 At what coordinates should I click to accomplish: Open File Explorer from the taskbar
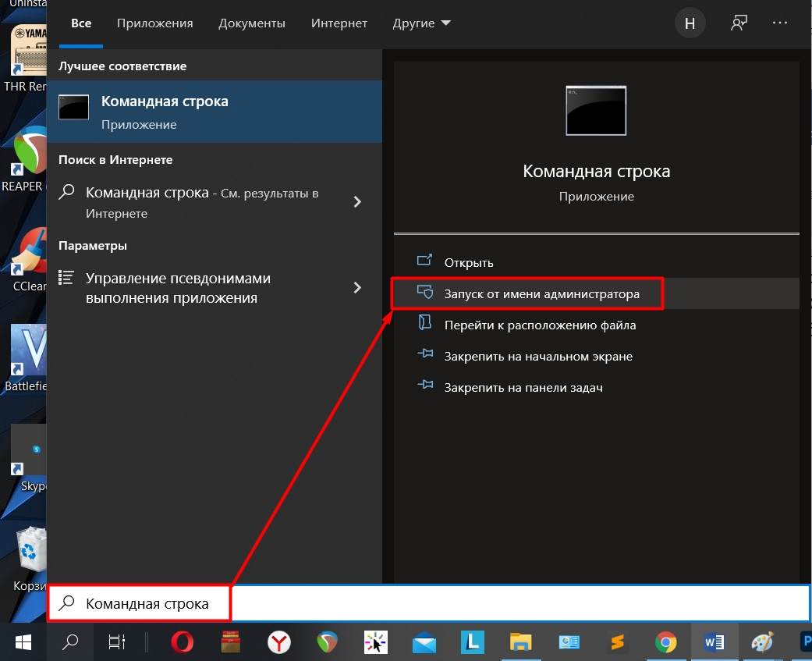point(520,642)
